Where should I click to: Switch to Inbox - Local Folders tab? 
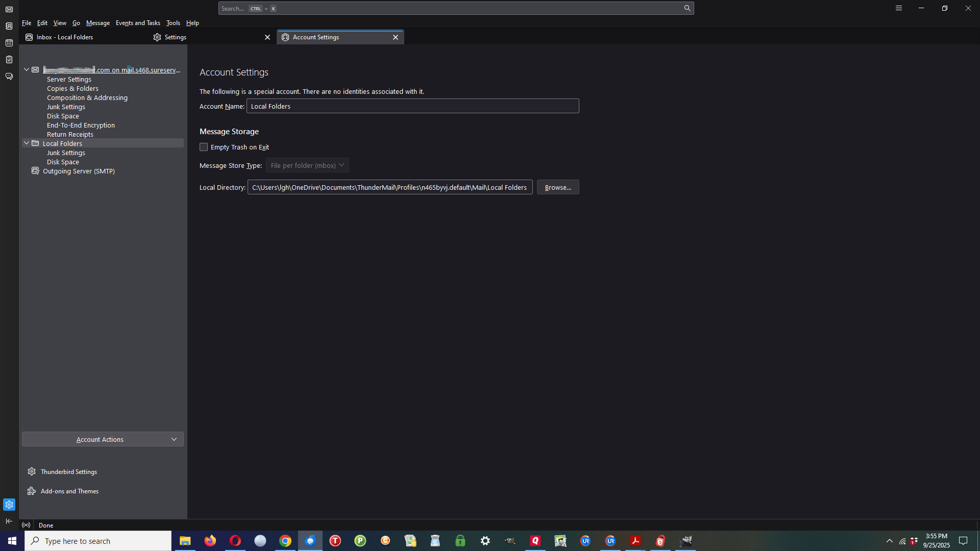65,37
